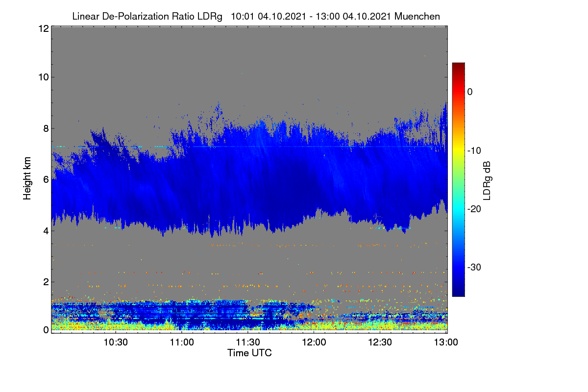Image resolution: width=588 pixels, height=392 pixels.
Task: Click the 10:30 time axis label
Action: tap(116, 342)
